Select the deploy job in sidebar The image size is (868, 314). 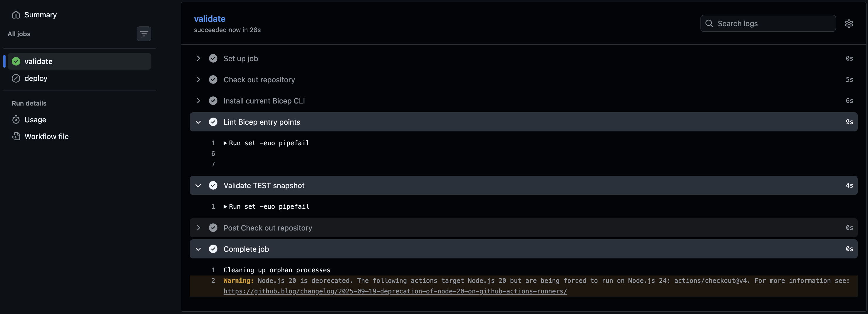[79, 78]
